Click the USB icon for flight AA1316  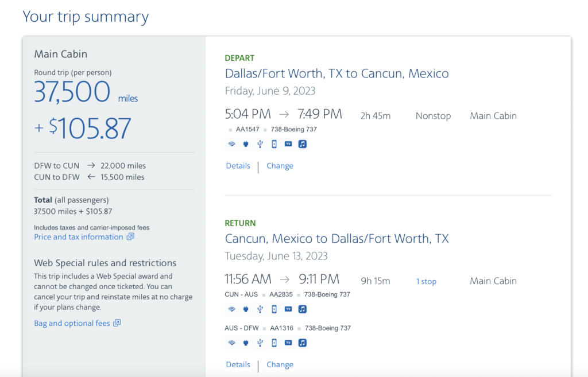point(260,343)
